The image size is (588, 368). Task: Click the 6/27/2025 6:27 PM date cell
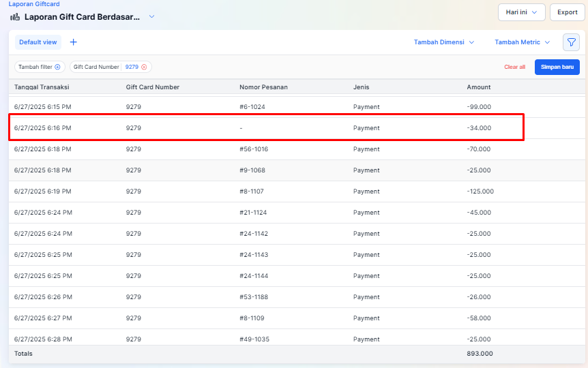click(43, 318)
